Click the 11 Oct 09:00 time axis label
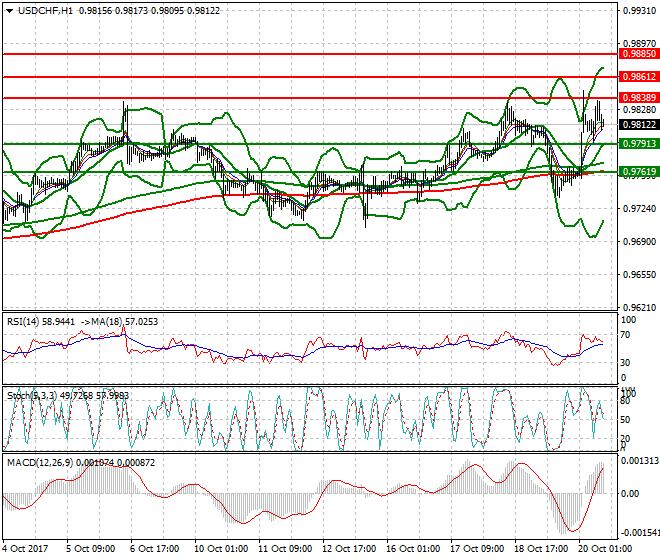660x560 pixels. (285, 549)
